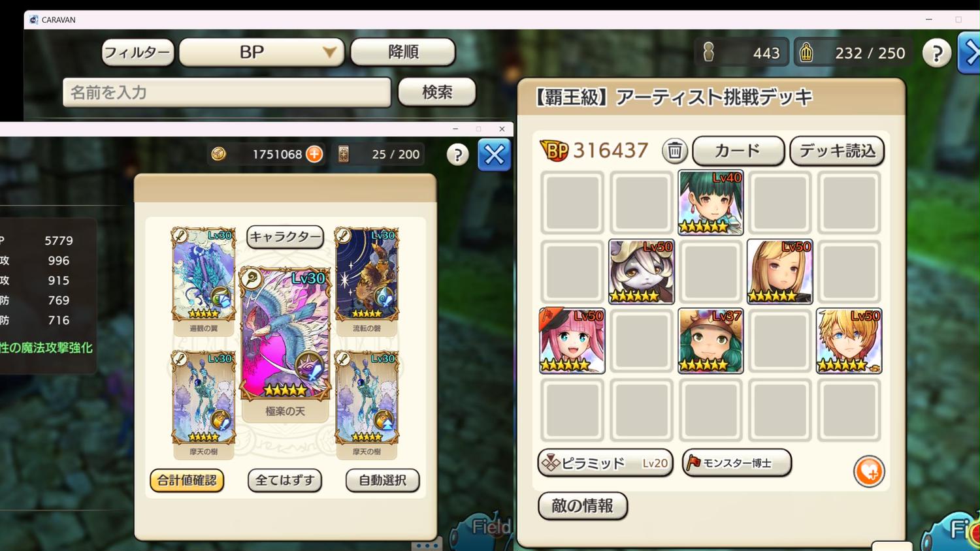Click the blue X close icon
The image size is (980, 551).
coord(494,155)
